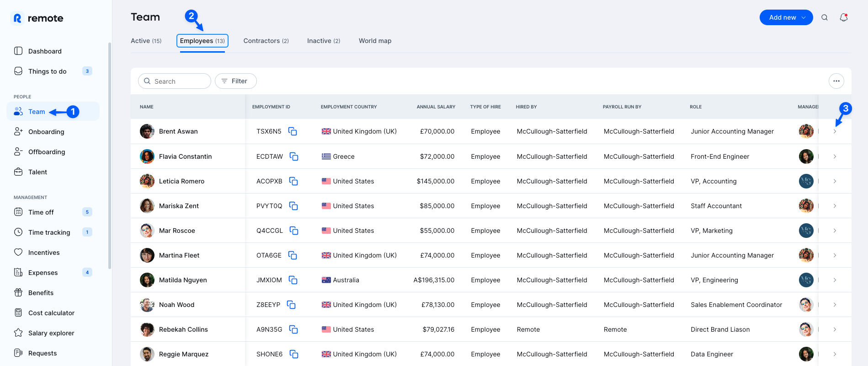This screenshot has width=868, height=366.
Task: Switch to the Employees tab
Action: click(x=202, y=41)
